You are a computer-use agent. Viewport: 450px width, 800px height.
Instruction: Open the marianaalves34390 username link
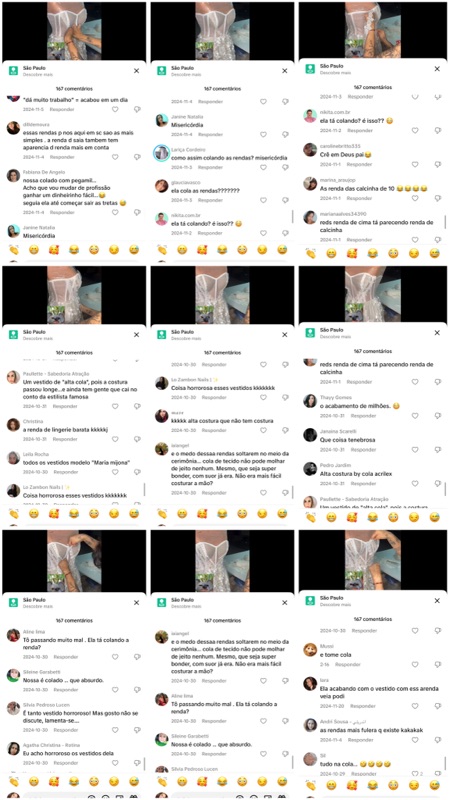click(343, 214)
